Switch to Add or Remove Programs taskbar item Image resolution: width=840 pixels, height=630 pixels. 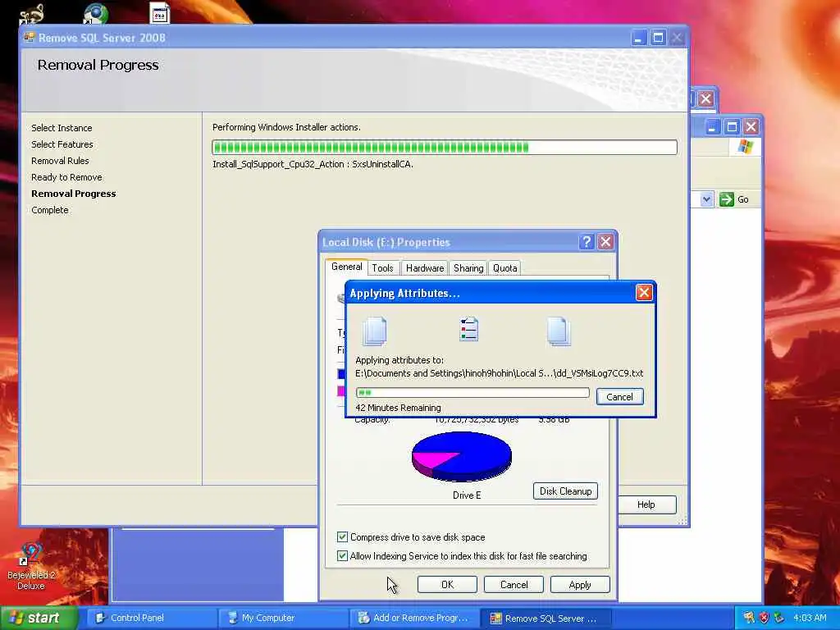(x=414, y=619)
